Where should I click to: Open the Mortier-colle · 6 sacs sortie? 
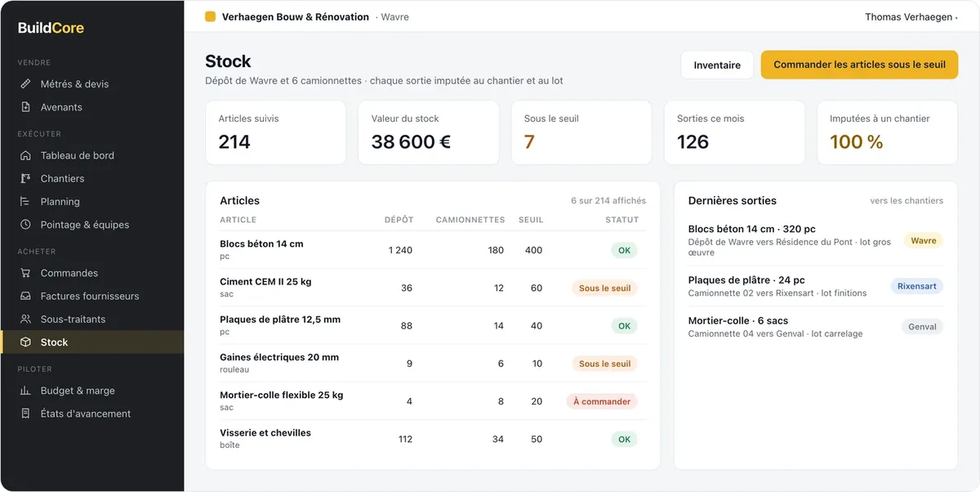pyautogui.click(x=816, y=327)
